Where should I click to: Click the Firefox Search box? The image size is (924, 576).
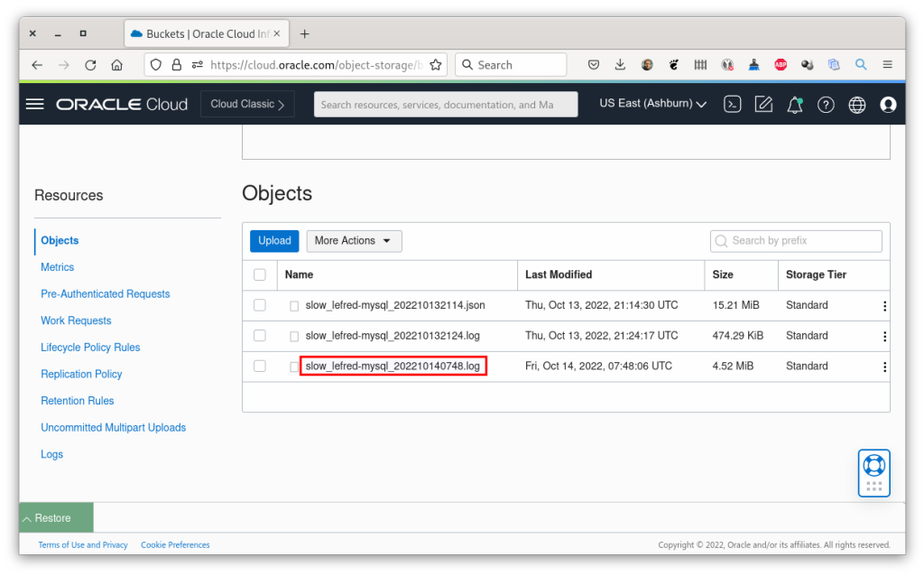[511, 65]
